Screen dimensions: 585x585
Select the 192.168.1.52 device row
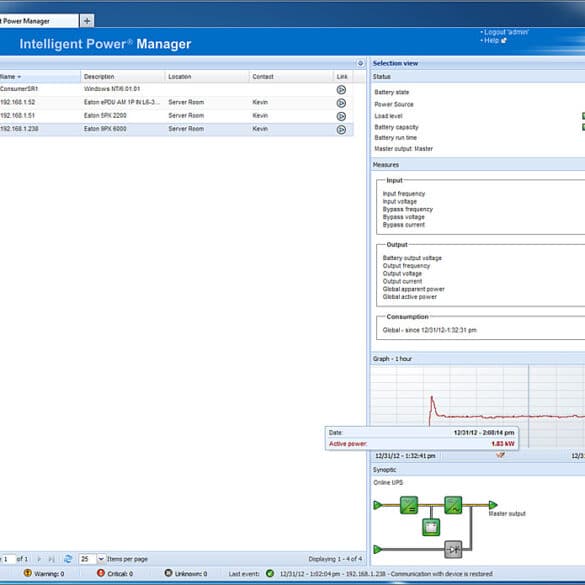[x=176, y=103]
